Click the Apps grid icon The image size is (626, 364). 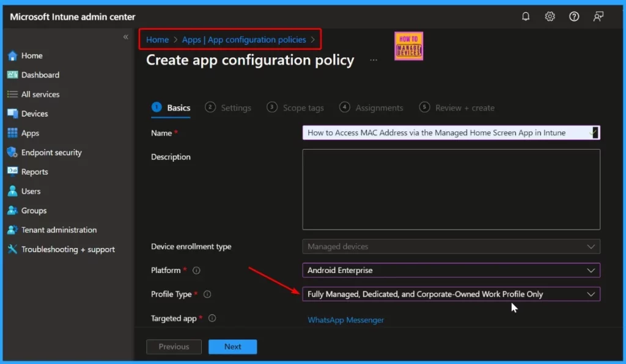(12, 133)
